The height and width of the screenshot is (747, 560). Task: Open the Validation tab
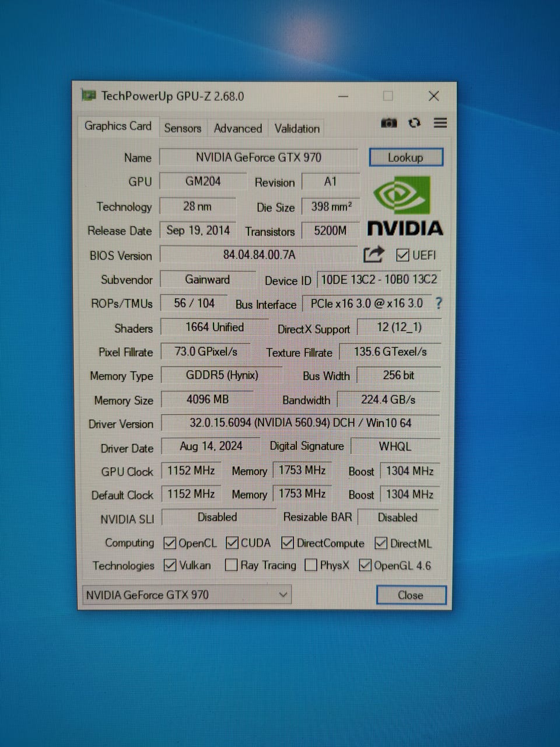(x=297, y=128)
